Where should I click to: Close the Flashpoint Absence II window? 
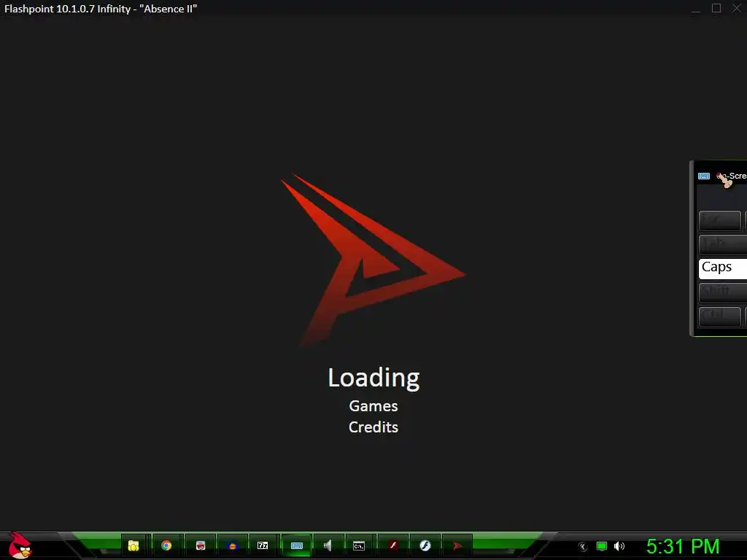(x=736, y=8)
